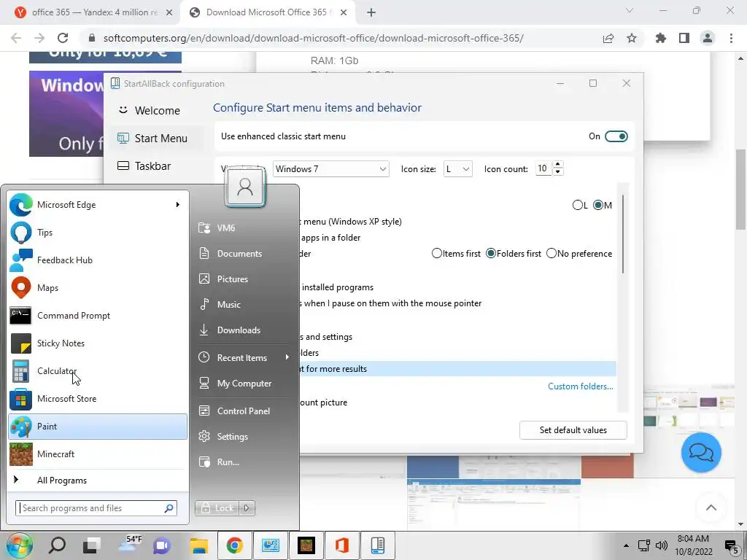Click Set default values button
Screen dimensions: 747x560
[x=573, y=430]
